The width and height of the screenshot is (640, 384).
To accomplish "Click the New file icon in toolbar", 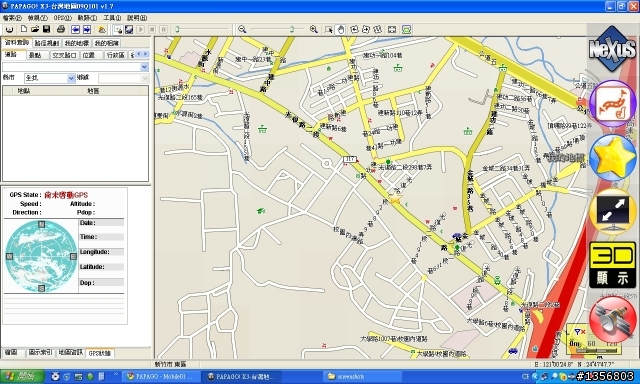I will (24, 29).
